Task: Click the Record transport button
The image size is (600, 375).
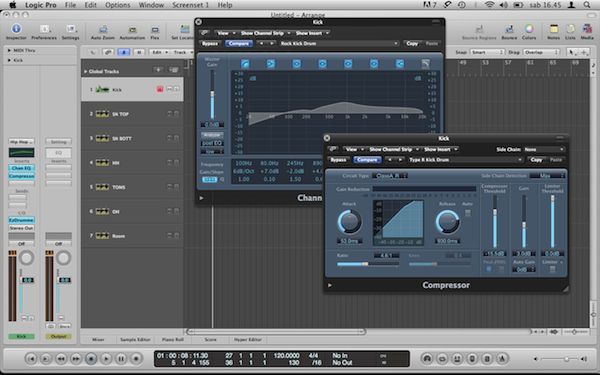Action: [136, 359]
